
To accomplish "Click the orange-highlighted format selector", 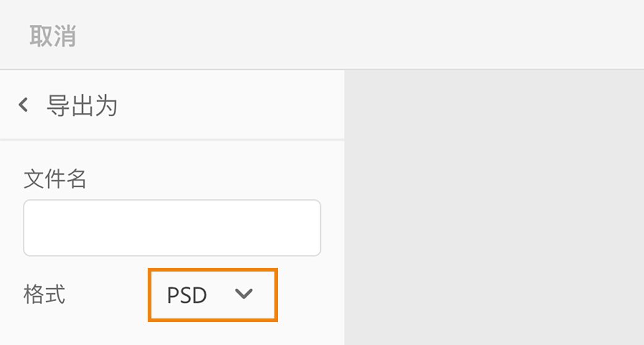I will pos(213,295).
